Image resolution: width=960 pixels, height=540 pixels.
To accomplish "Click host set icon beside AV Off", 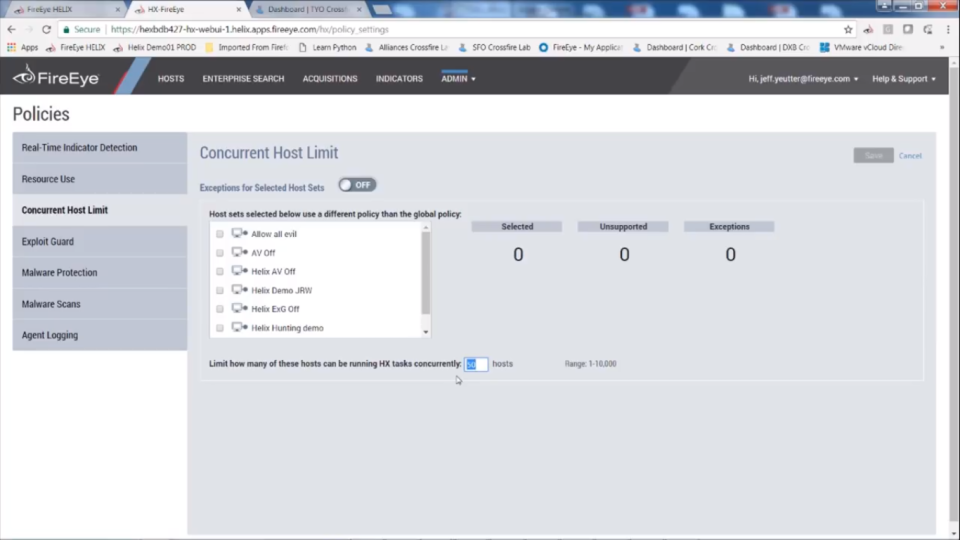I will point(239,252).
